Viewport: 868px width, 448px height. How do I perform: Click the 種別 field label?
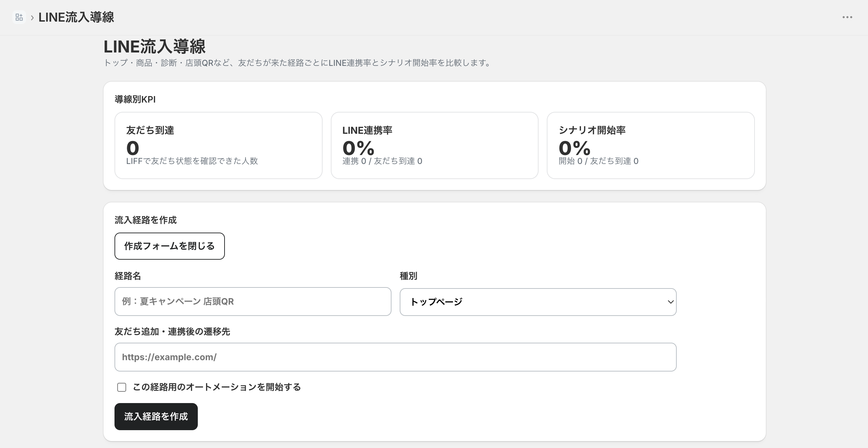click(x=408, y=276)
